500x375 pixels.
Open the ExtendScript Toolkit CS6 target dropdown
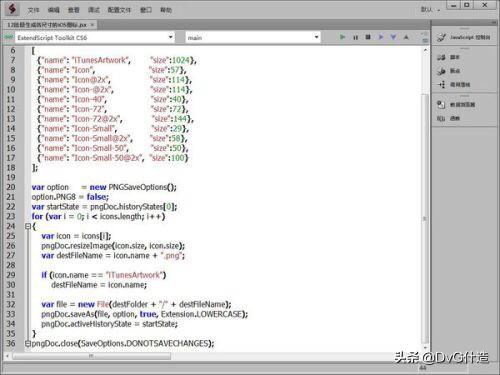(95, 37)
